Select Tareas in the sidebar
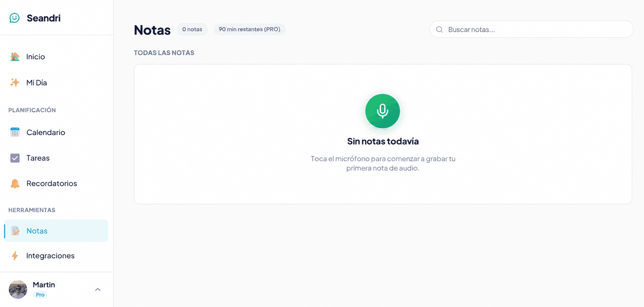Screen dimensions: 644x307 click(x=56, y=158)
